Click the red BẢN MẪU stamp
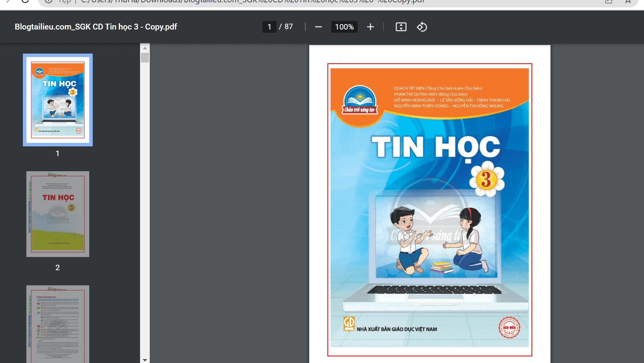644x363 pixels. click(509, 328)
